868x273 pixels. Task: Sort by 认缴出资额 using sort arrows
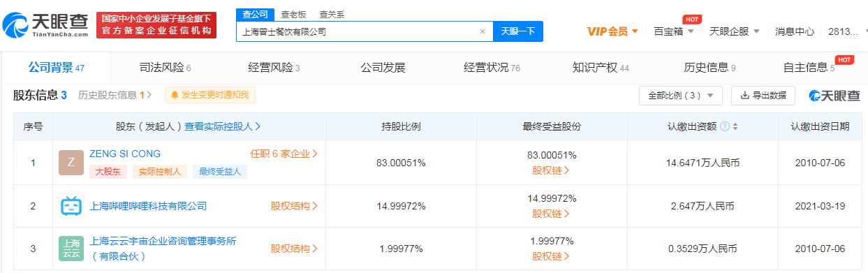pos(735,126)
